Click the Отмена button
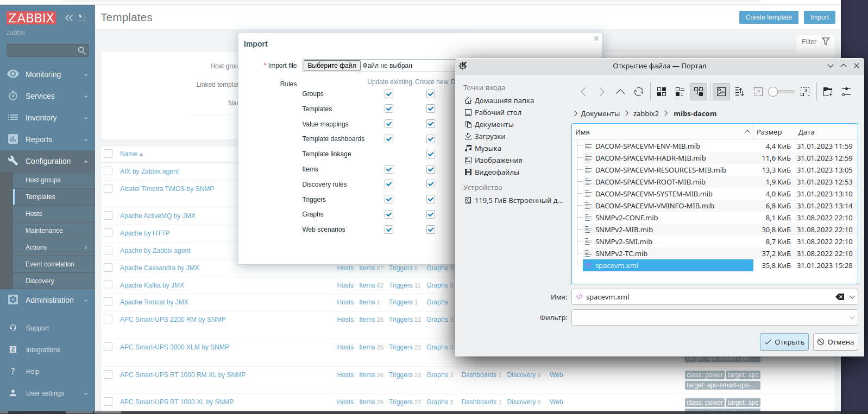The width and height of the screenshot is (868, 414). click(x=835, y=342)
